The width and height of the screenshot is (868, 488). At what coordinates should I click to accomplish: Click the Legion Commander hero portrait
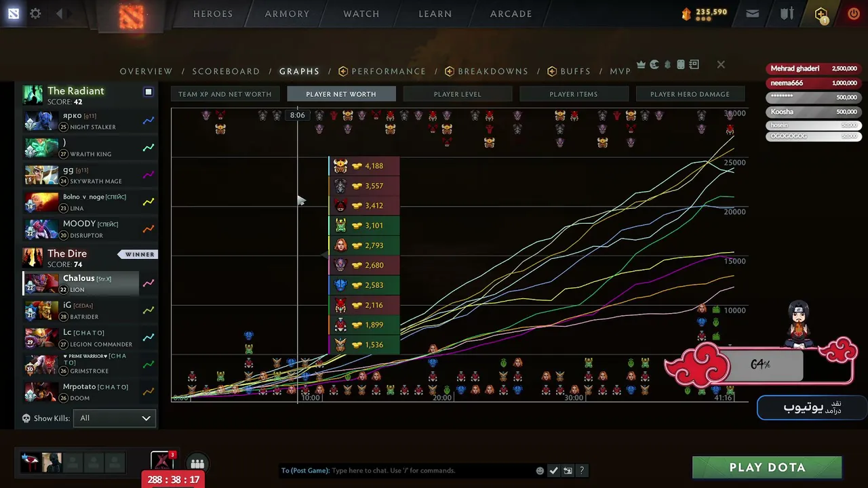coord(41,338)
